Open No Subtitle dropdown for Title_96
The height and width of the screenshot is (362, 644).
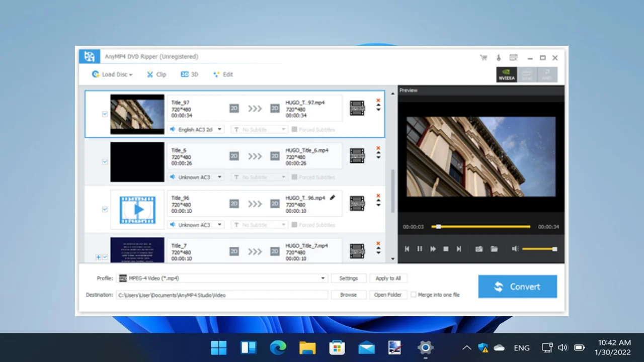pos(259,225)
